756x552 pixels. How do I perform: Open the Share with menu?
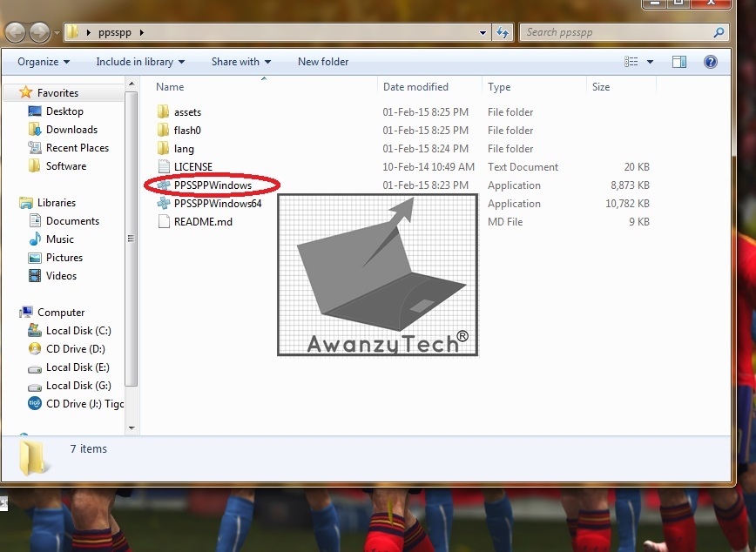[241, 62]
